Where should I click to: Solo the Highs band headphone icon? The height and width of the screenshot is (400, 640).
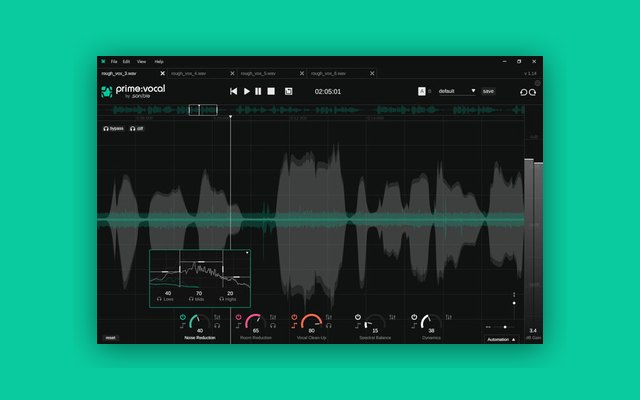(222, 299)
